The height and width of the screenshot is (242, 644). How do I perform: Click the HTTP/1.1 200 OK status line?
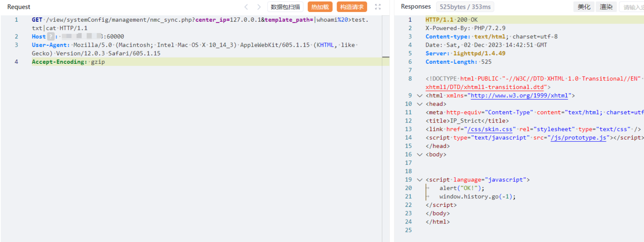451,20
